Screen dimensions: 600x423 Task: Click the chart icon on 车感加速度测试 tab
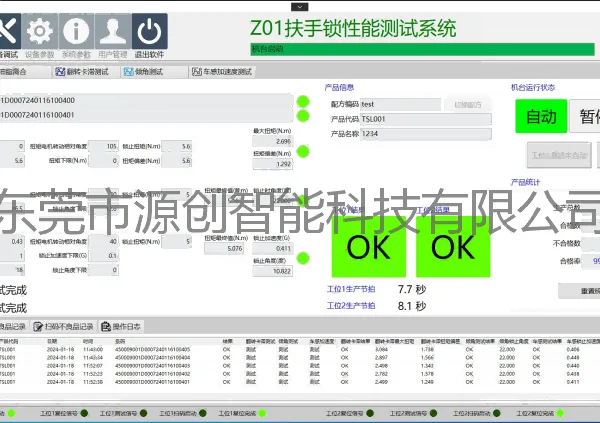click(x=196, y=72)
